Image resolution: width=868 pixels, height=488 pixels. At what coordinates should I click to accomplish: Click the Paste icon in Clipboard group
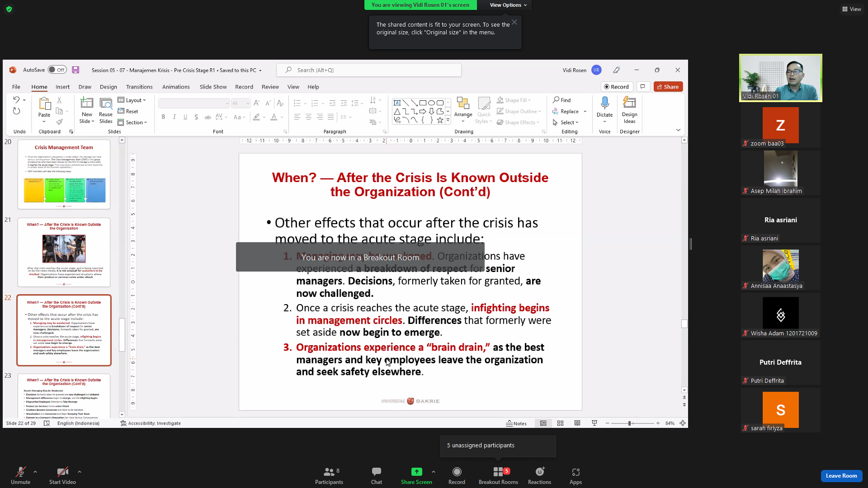tap(44, 103)
